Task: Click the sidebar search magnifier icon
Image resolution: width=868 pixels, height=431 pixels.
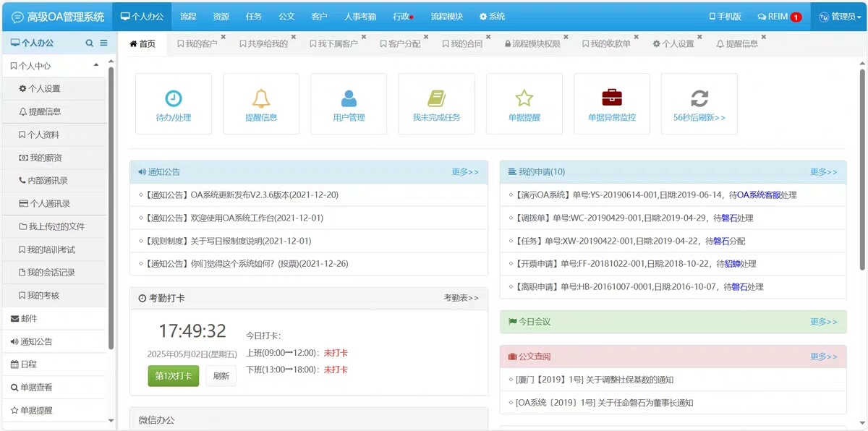Action: (90, 43)
